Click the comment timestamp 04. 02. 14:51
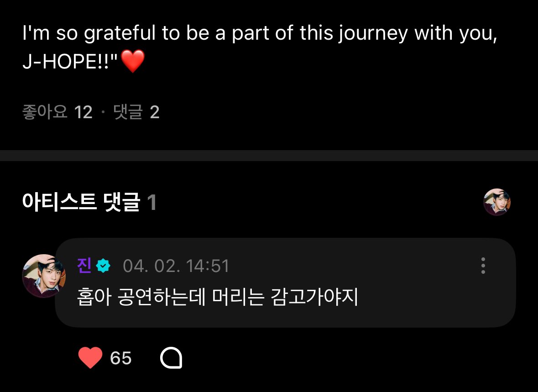 176,266
